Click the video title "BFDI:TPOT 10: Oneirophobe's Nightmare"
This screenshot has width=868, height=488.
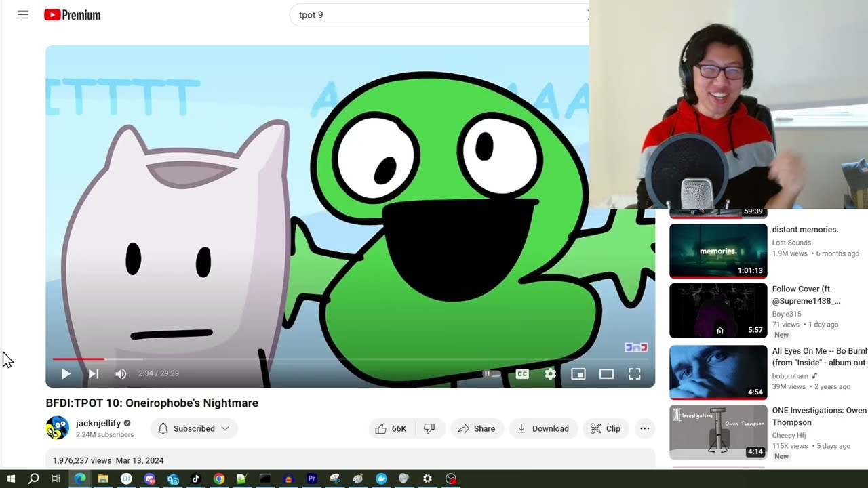(x=152, y=403)
